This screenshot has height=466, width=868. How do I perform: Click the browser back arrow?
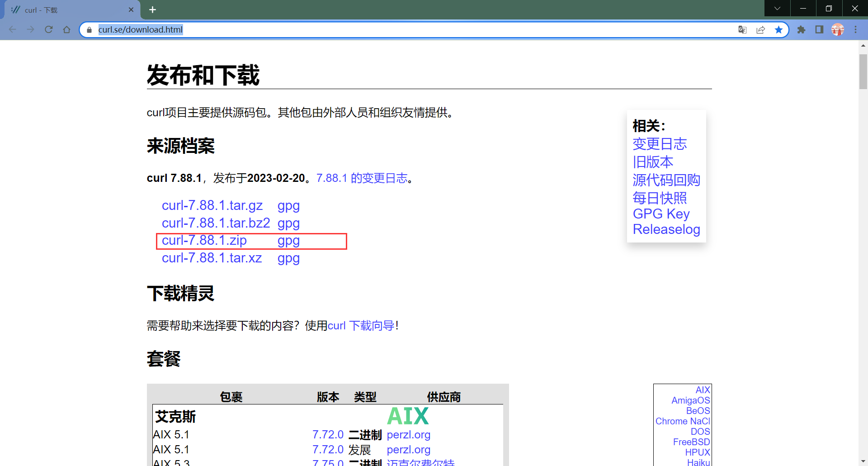pyautogui.click(x=13, y=29)
